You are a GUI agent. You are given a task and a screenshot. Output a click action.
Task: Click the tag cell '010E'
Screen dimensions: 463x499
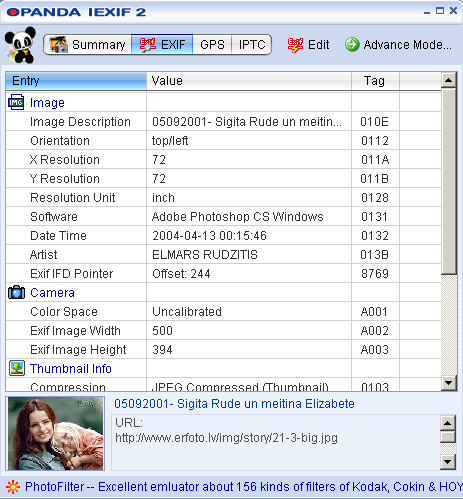point(374,122)
